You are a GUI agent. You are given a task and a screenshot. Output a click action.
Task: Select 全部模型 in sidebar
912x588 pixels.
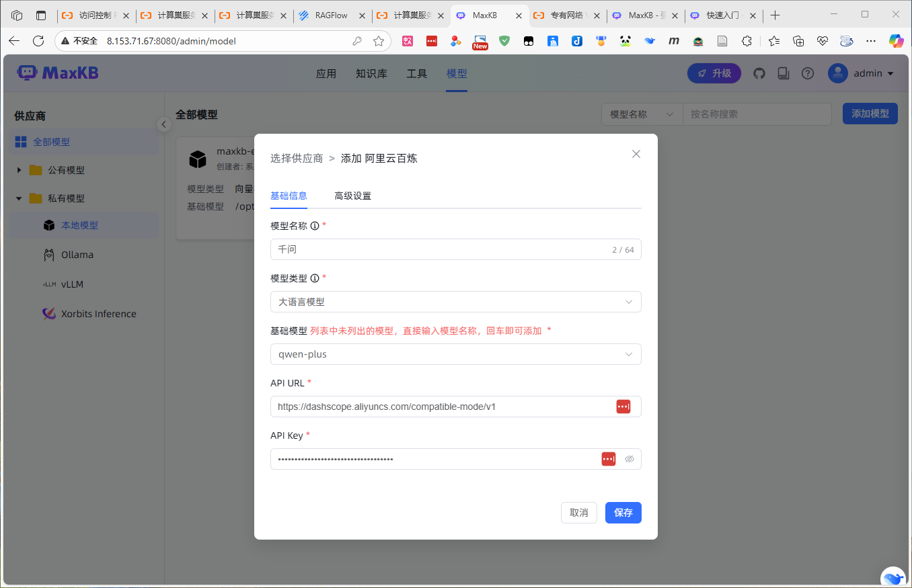(83, 142)
